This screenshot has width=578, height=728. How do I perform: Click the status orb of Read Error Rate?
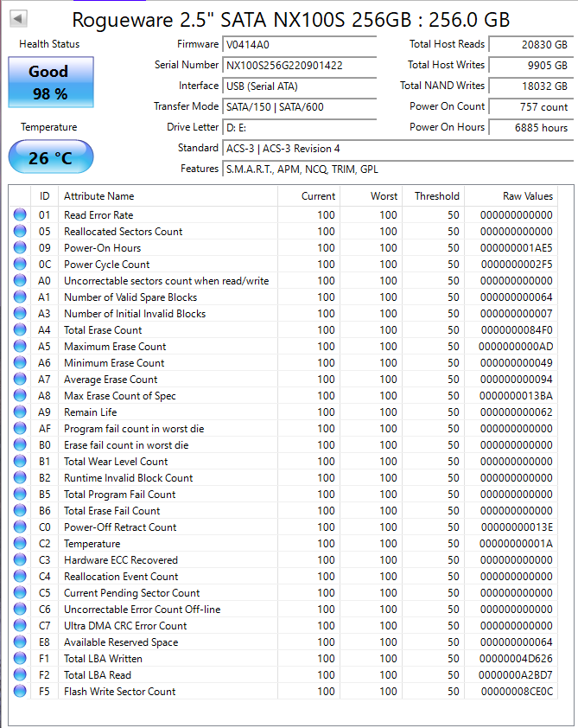click(20, 214)
